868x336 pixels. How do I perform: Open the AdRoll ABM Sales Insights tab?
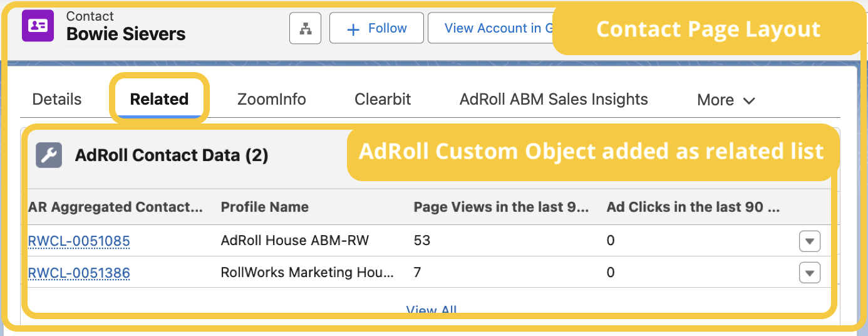pyautogui.click(x=554, y=99)
